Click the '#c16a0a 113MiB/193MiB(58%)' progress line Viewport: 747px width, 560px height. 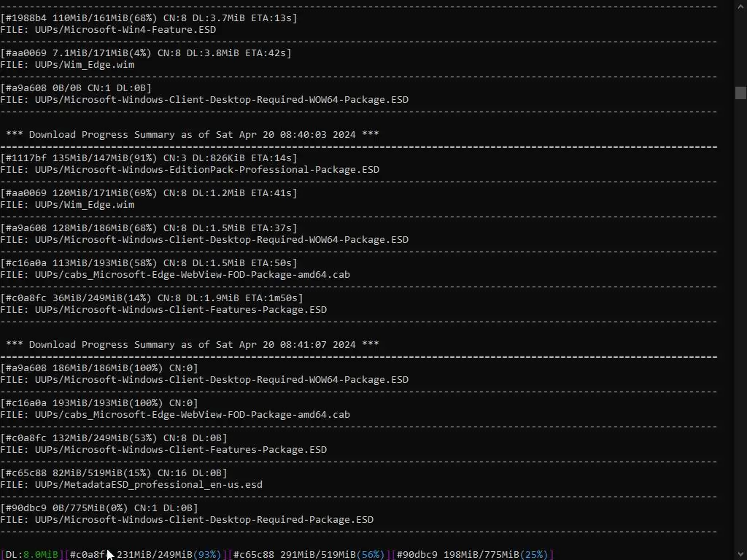(149, 262)
